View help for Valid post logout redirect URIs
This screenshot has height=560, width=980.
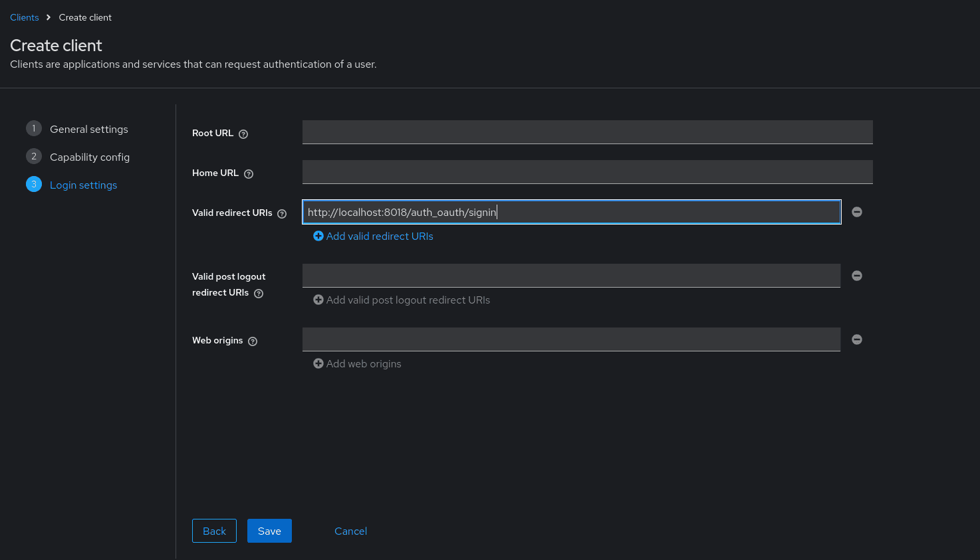click(258, 293)
